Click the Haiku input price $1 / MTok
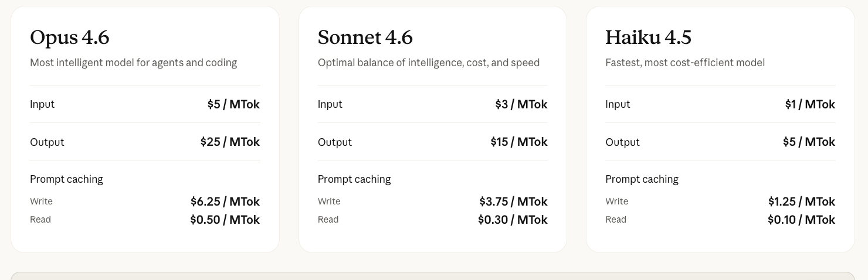The height and width of the screenshot is (280, 868). tap(810, 104)
